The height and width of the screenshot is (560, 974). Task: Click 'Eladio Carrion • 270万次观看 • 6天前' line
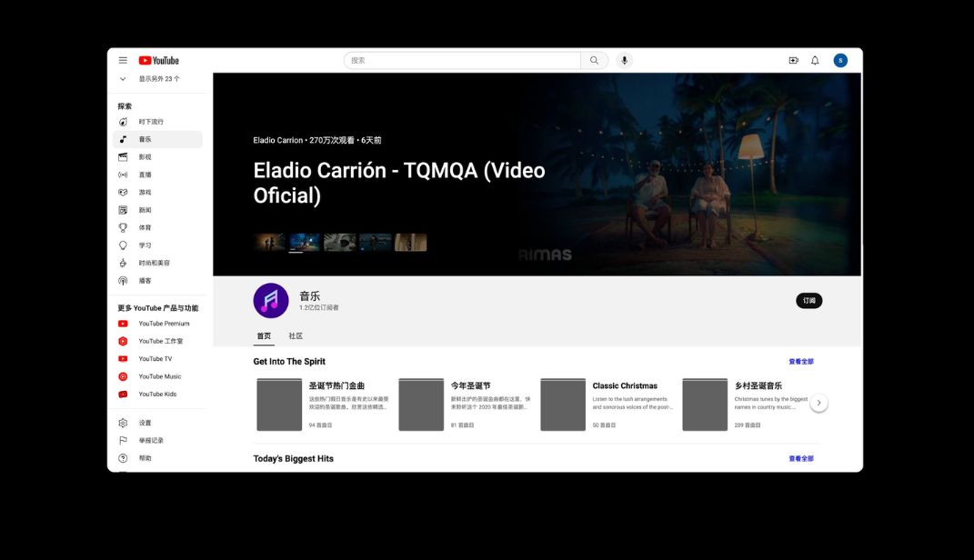tap(317, 140)
